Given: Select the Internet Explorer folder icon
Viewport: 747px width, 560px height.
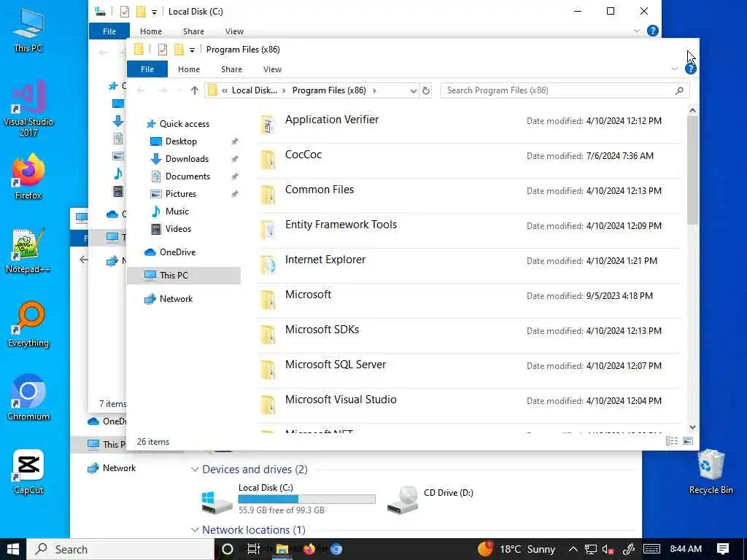Looking at the screenshot, I should (x=268, y=265).
